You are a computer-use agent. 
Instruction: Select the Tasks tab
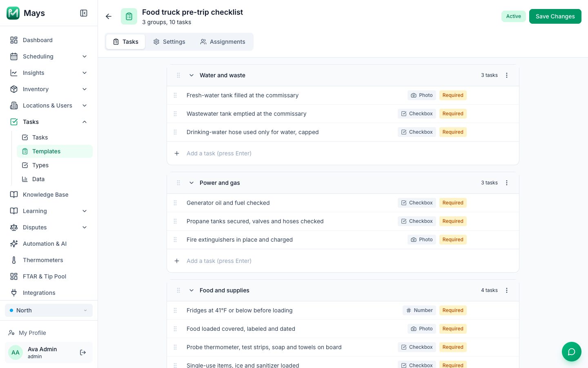pyautogui.click(x=126, y=42)
